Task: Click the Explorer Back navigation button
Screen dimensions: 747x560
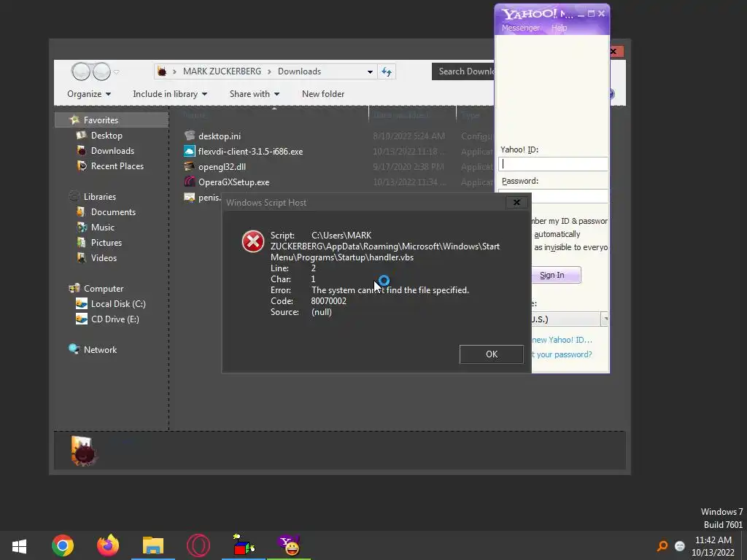Action: coord(81,71)
